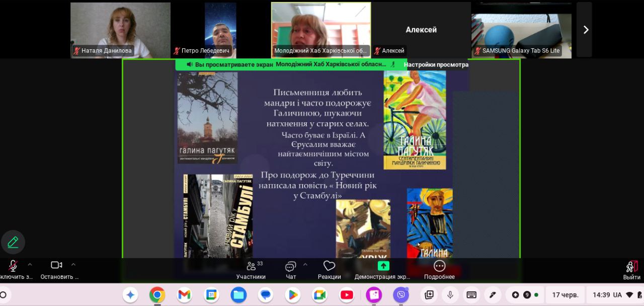This screenshot has height=306, width=644.
Task: Launch Google Chrome from shelf
Action: tap(157, 295)
